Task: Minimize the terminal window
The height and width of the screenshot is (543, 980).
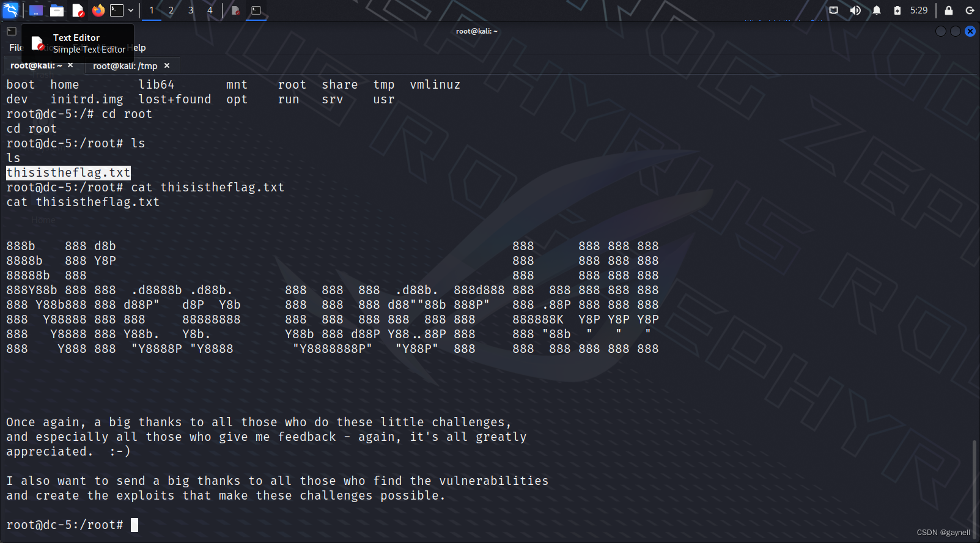Action: coord(941,31)
